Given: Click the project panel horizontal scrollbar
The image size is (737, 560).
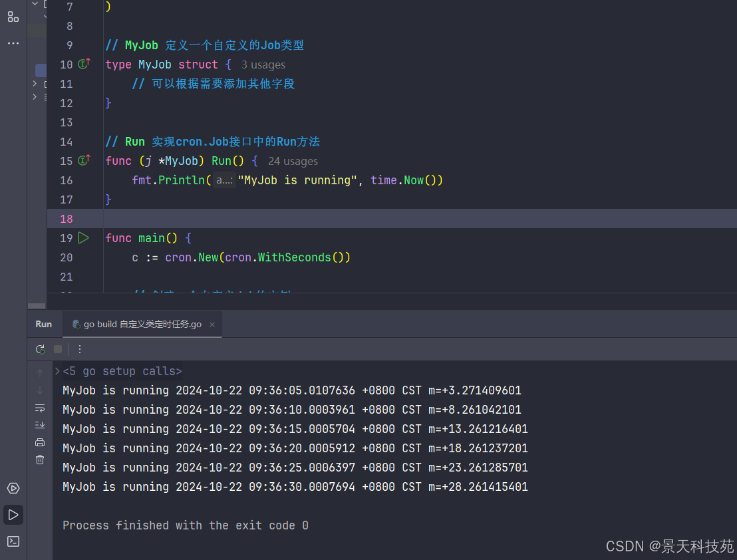Looking at the screenshot, I should click(x=37, y=306).
